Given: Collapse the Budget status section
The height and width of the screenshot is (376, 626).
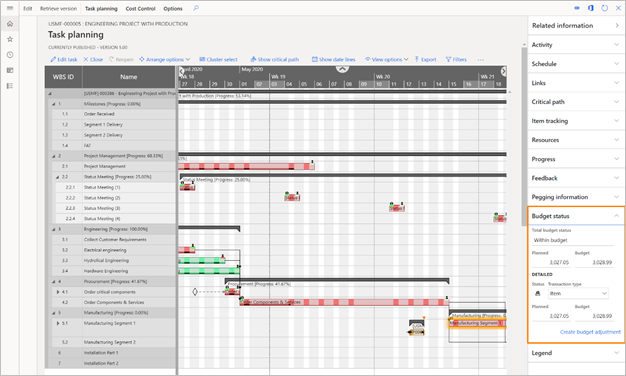Looking at the screenshot, I should point(575,216).
